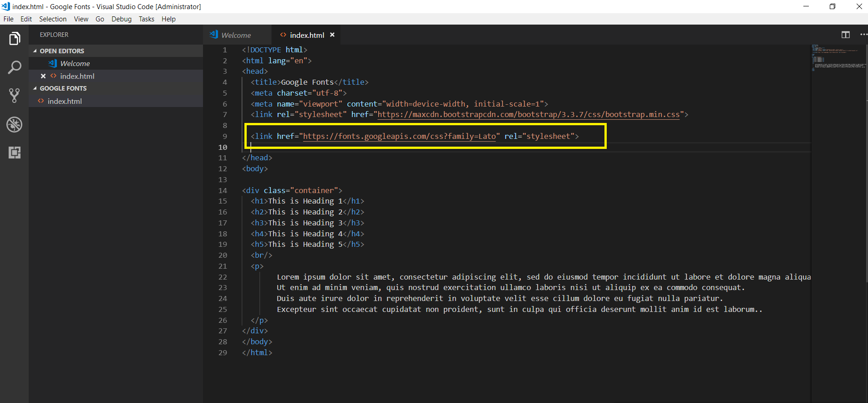Image resolution: width=868 pixels, height=403 pixels.
Task: Click the <br/> tag on line 20
Action: 262,255
